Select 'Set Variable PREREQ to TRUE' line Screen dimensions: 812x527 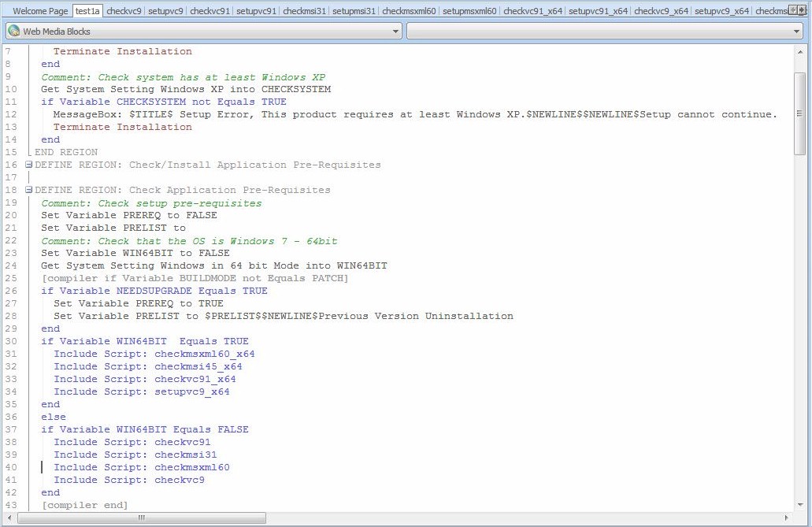139,303
